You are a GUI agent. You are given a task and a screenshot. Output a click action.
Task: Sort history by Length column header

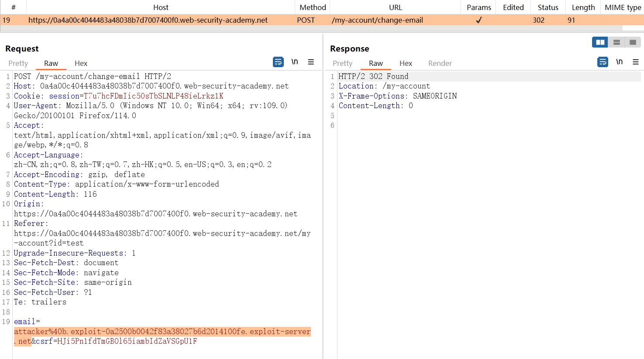[x=583, y=7]
